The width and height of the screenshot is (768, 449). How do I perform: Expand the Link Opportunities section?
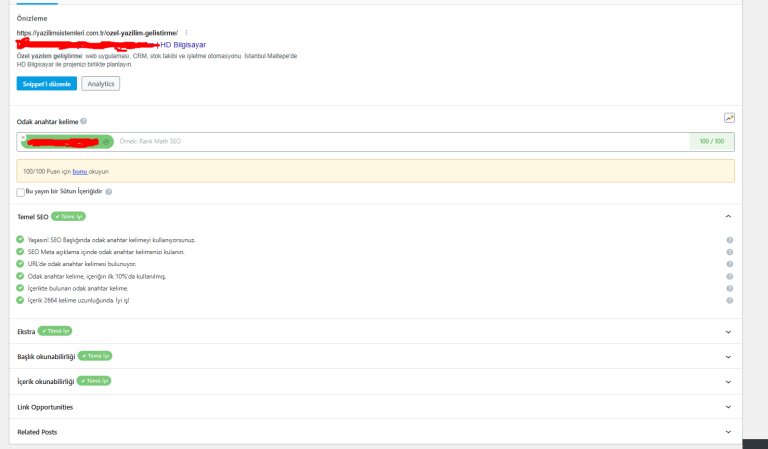(x=728, y=407)
